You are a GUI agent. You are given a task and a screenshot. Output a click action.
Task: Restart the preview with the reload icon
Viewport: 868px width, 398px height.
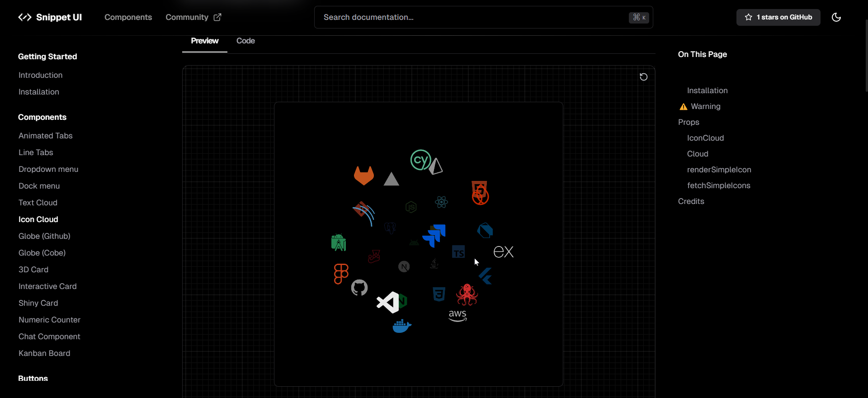(643, 77)
